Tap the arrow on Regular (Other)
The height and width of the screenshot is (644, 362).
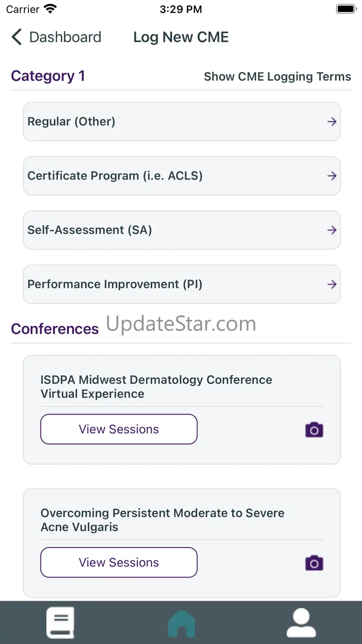click(x=331, y=122)
